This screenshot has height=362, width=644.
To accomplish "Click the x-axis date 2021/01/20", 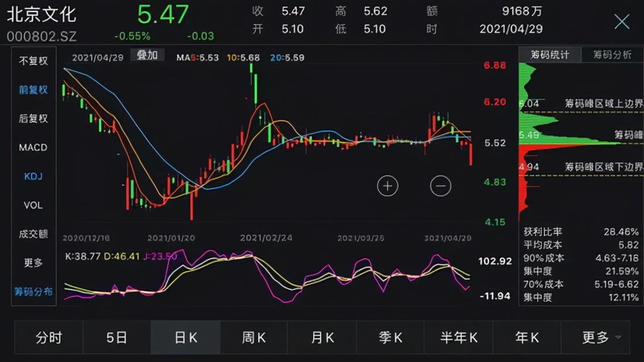I will (172, 238).
